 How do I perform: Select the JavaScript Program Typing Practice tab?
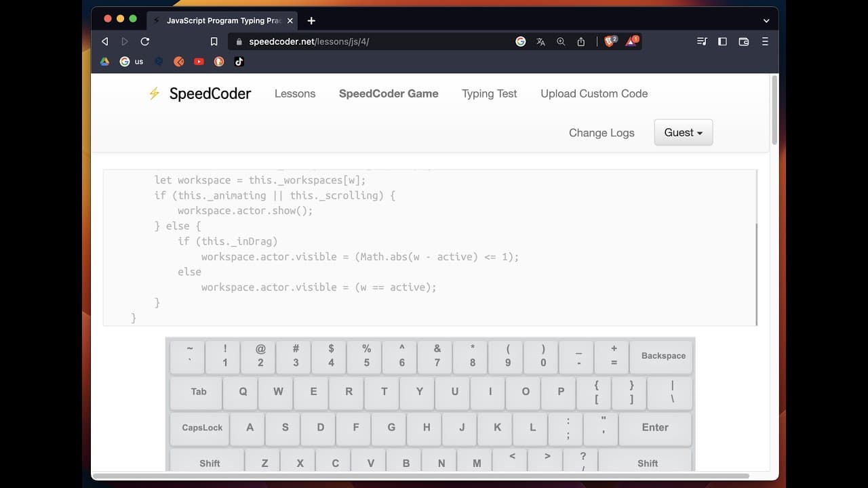point(222,20)
